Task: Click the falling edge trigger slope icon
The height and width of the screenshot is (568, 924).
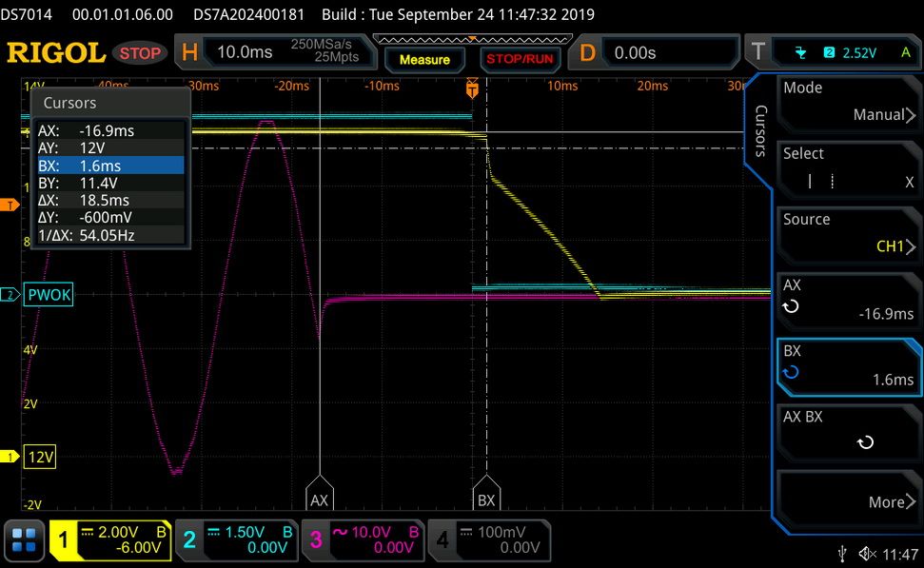Action: pos(800,53)
